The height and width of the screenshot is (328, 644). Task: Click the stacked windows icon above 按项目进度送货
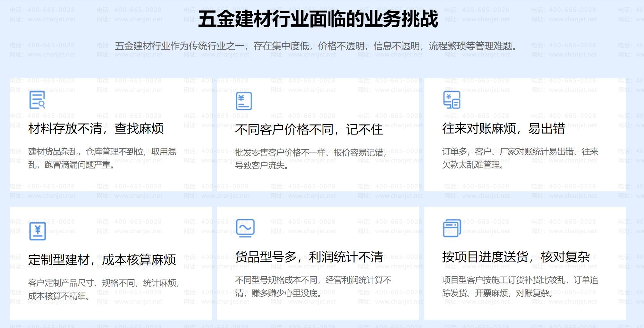click(452, 228)
